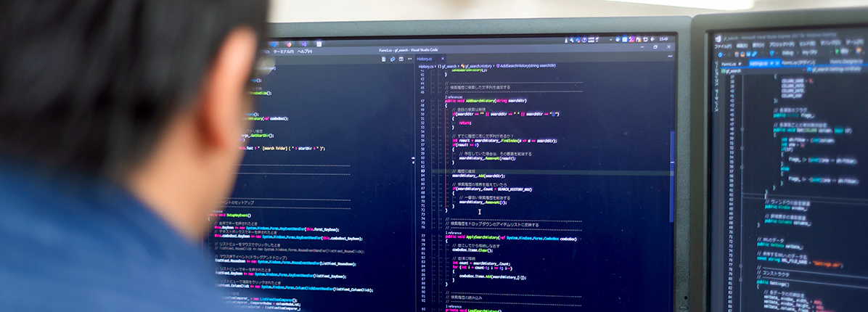Click the green Start debugging button
This screenshot has width=868, height=312.
tap(837, 52)
